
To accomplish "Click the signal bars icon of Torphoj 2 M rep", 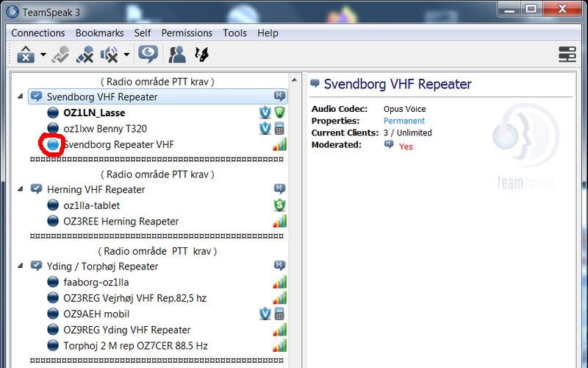I will pos(279,345).
